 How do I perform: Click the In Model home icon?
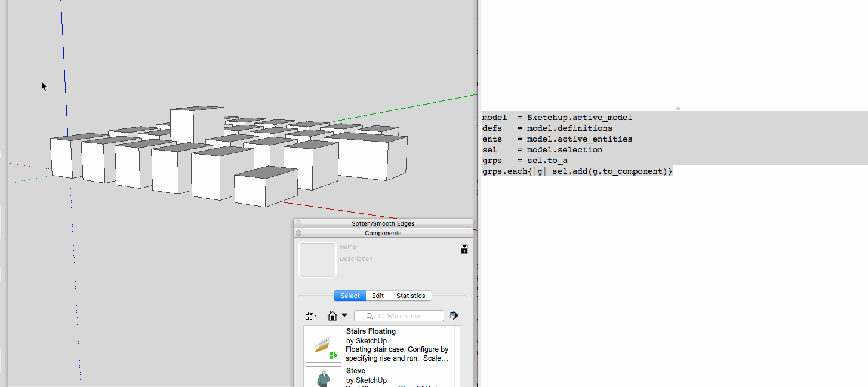pyautogui.click(x=333, y=315)
